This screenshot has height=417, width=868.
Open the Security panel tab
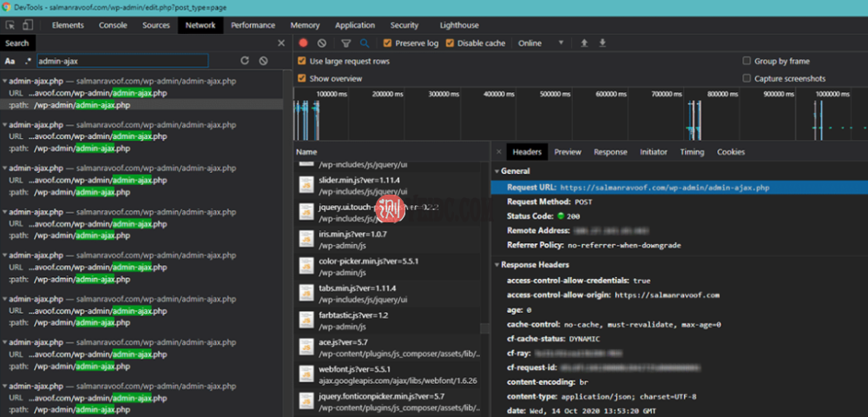[404, 25]
